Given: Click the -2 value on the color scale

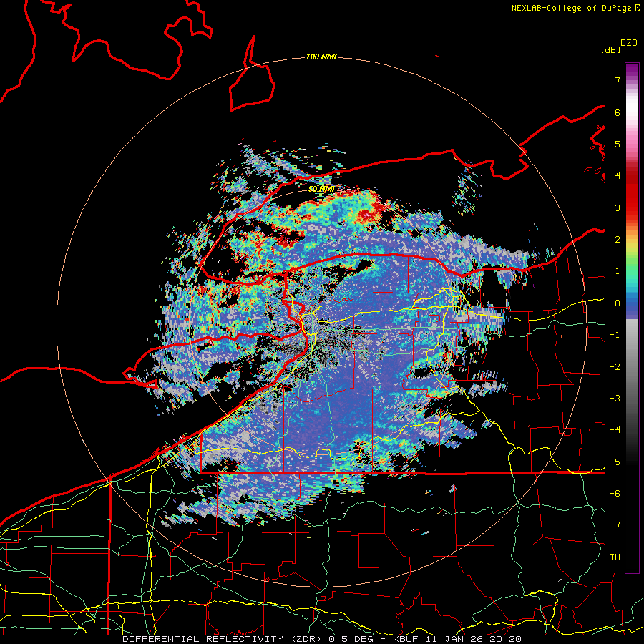Looking at the screenshot, I should (615, 367).
